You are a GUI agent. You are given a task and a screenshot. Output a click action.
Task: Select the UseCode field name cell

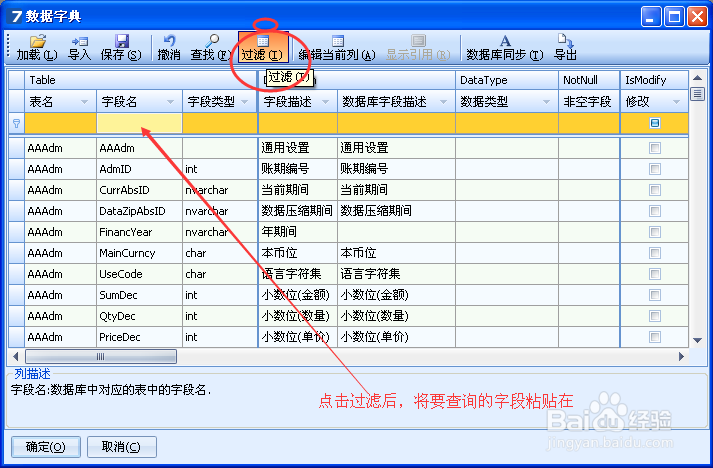tap(140, 274)
